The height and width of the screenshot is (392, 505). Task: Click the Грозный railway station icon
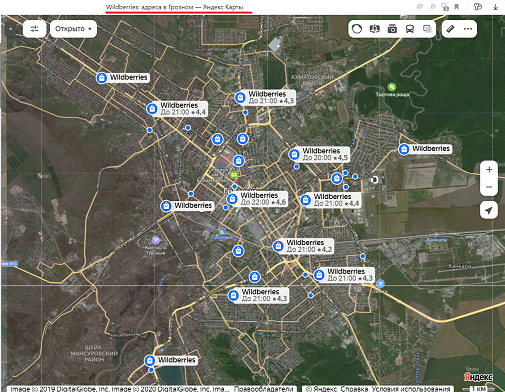coord(222,231)
